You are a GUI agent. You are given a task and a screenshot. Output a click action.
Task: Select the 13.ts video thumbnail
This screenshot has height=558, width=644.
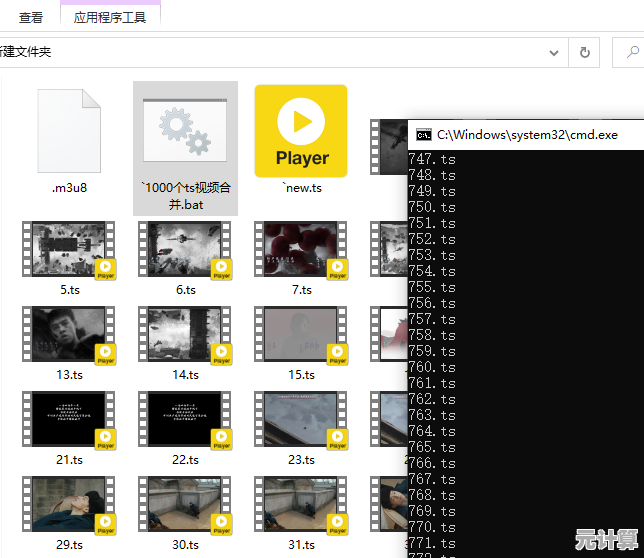pos(69,334)
